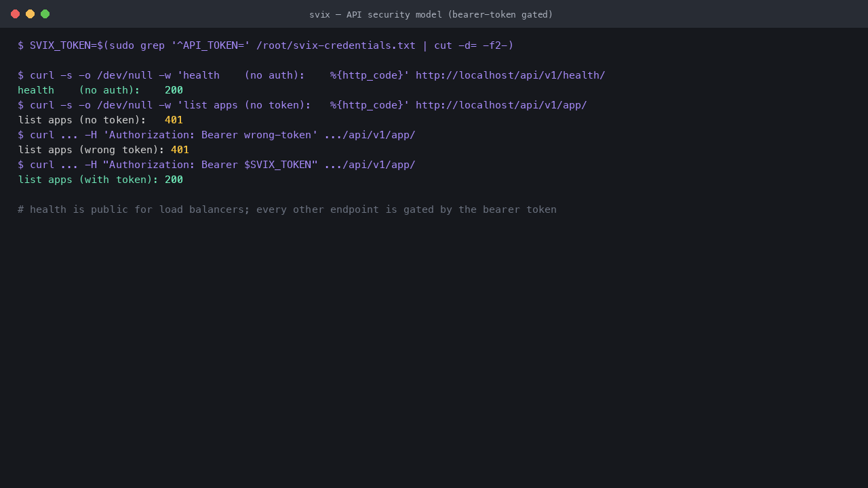Click the yellow minimize window button
The image size is (868, 488).
(30, 14)
